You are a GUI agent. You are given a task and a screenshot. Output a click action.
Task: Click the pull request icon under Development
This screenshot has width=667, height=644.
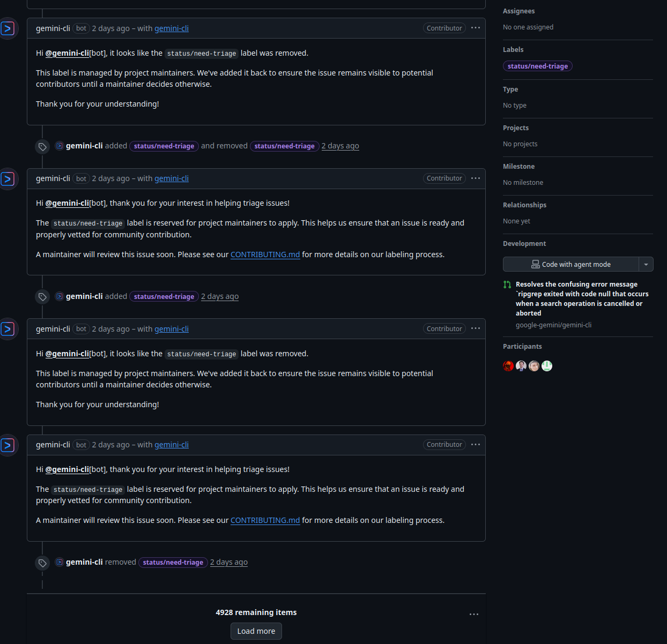pyautogui.click(x=507, y=284)
